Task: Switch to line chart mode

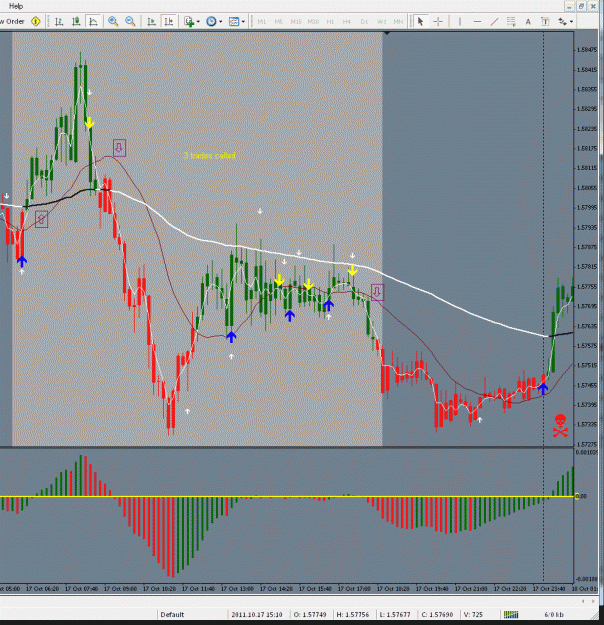Action: [93, 22]
